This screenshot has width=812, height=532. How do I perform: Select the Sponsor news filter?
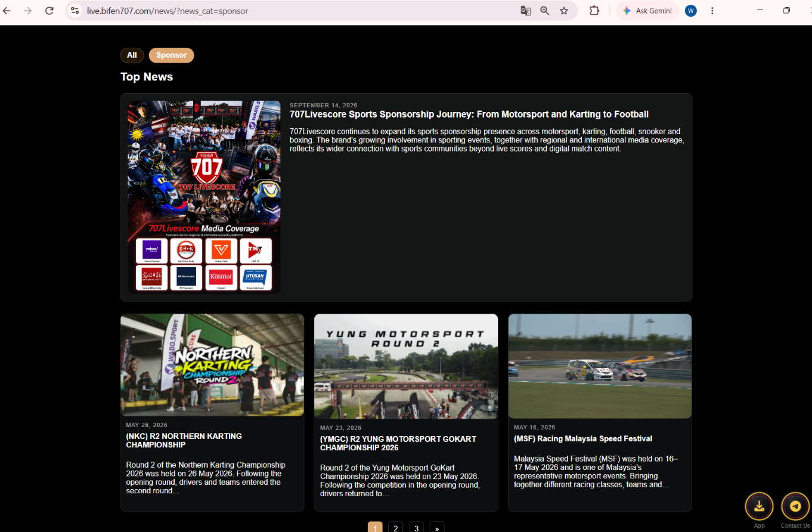(172, 55)
